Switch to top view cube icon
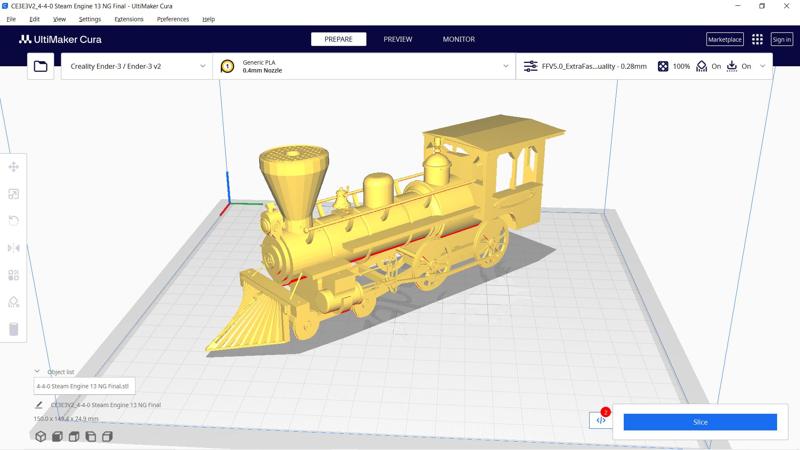The width and height of the screenshot is (800, 450). click(x=74, y=436)
